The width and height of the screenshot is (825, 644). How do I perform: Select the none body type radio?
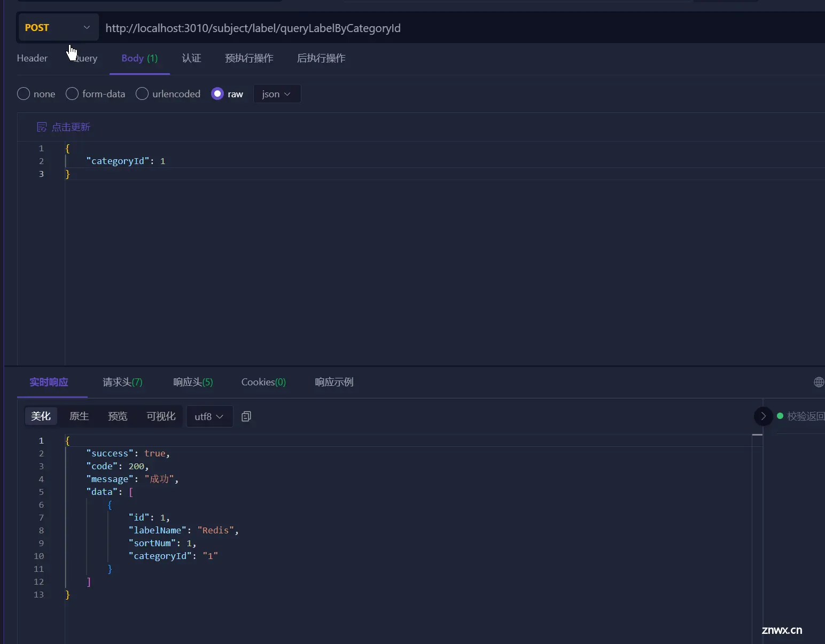point(24,94)
